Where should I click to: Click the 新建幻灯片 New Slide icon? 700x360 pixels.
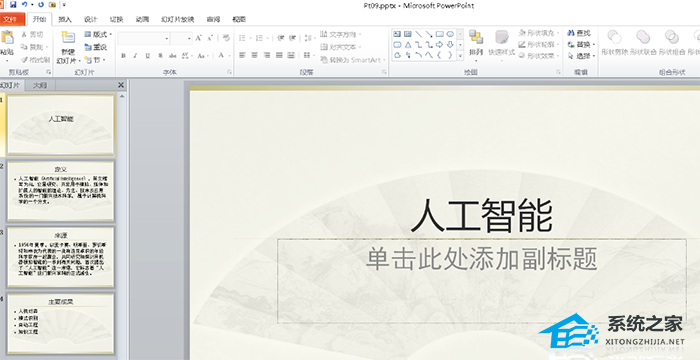(x=68, y=38)
